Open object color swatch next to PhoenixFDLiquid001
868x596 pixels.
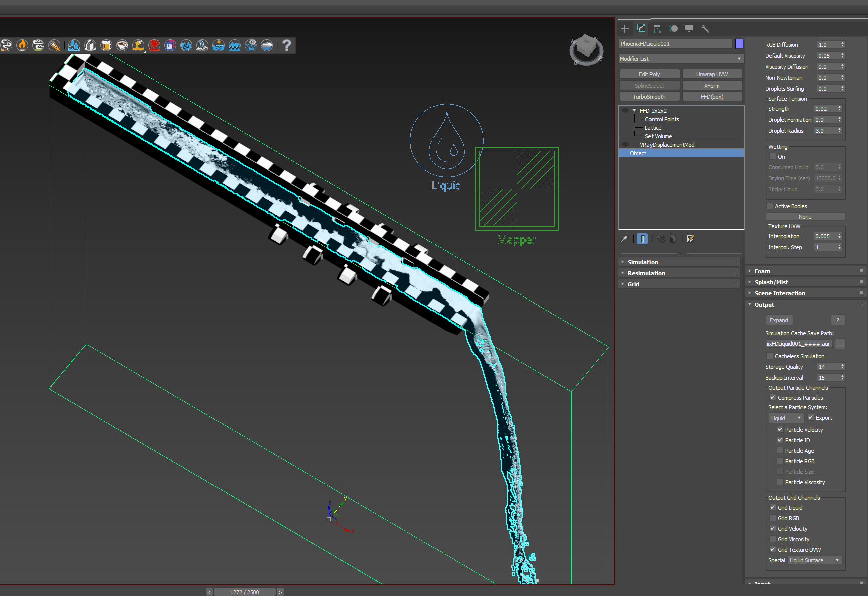click(739, 44)
